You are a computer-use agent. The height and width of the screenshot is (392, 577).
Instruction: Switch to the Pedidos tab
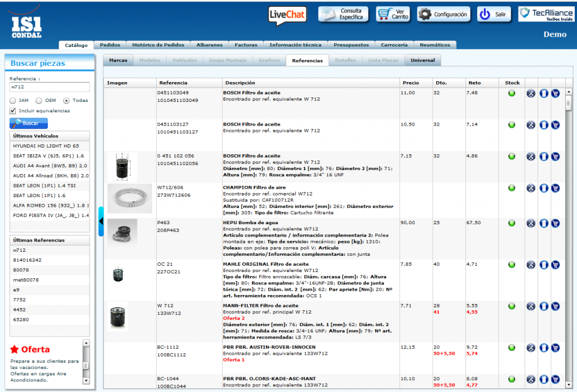pyautogui.click(x=110, y=45)
